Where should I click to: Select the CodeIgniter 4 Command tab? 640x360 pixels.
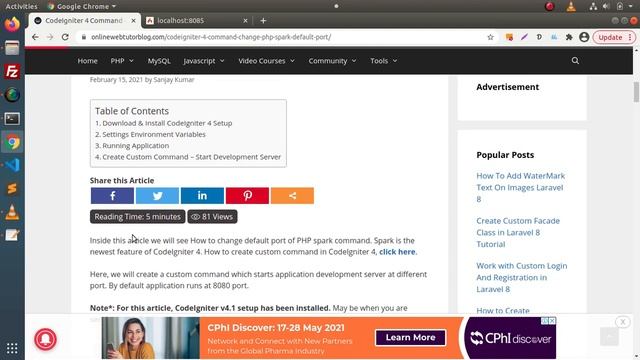[x=84, y=20]
